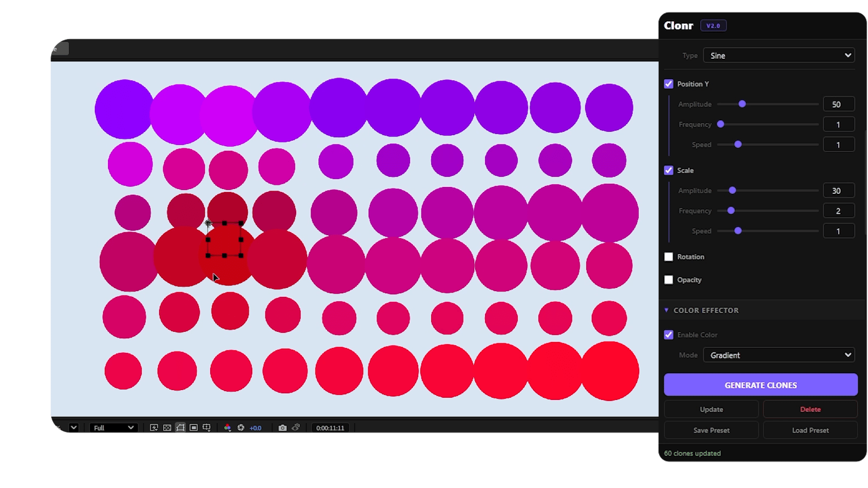The width and height of the screenshot is (868, 488).
Task: Open grid and guide options icon
Action: [207, 427]
